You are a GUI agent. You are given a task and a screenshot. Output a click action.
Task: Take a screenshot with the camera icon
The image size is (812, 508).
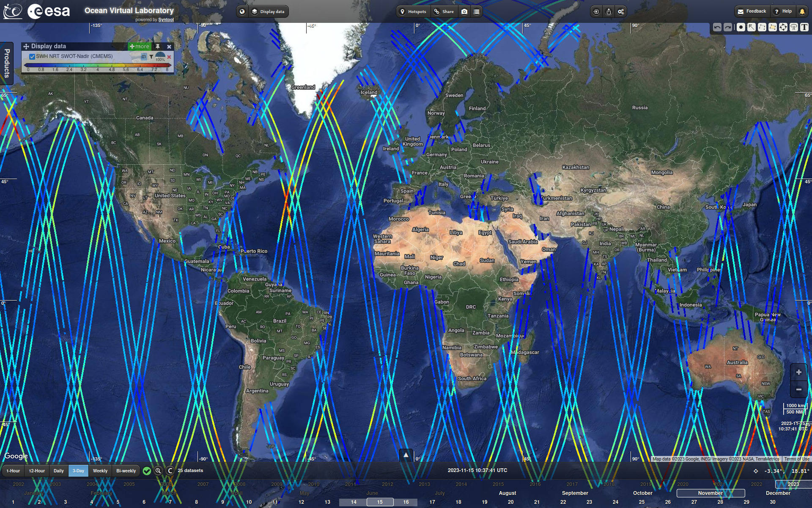[464, 11]
